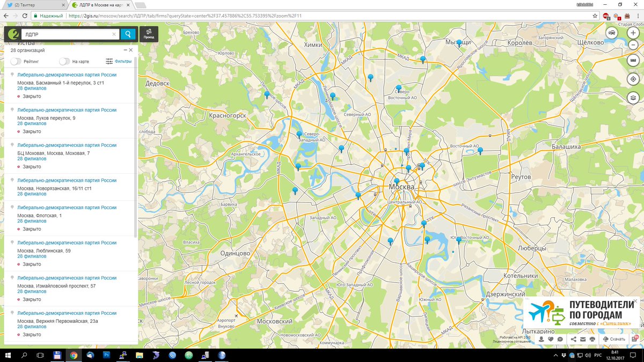Expand 28 филиалов under Верхняя Первомайская

point(32,327)
